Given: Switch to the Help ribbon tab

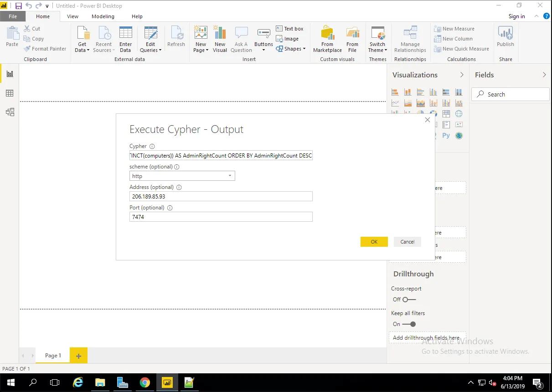Looking at the screenshot, I should 137,16.
